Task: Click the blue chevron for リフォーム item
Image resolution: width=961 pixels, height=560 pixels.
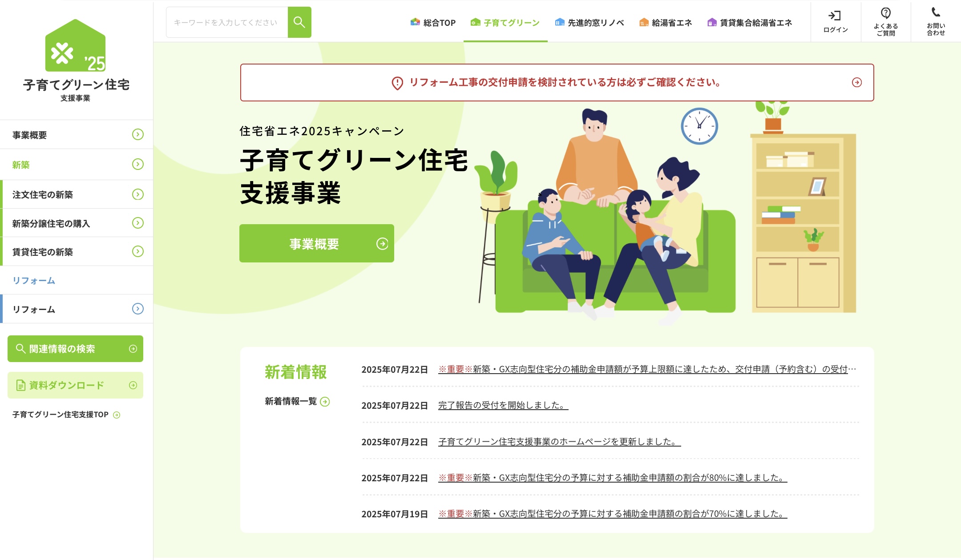Action: click(138, 309)
